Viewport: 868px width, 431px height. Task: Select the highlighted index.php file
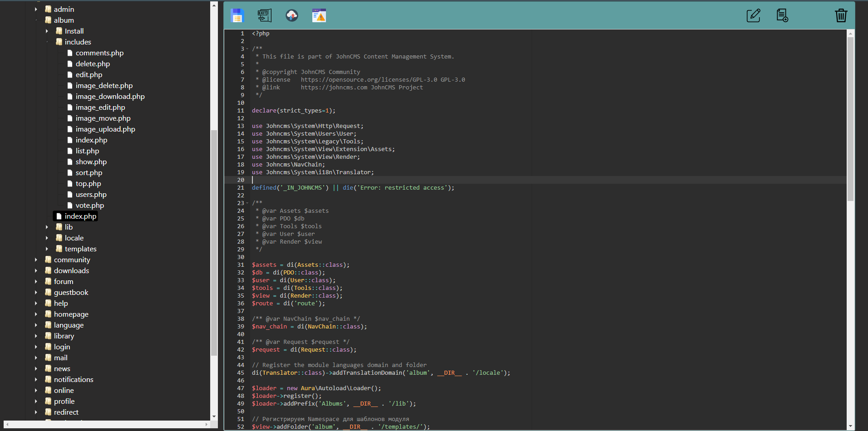click(80, 216)
